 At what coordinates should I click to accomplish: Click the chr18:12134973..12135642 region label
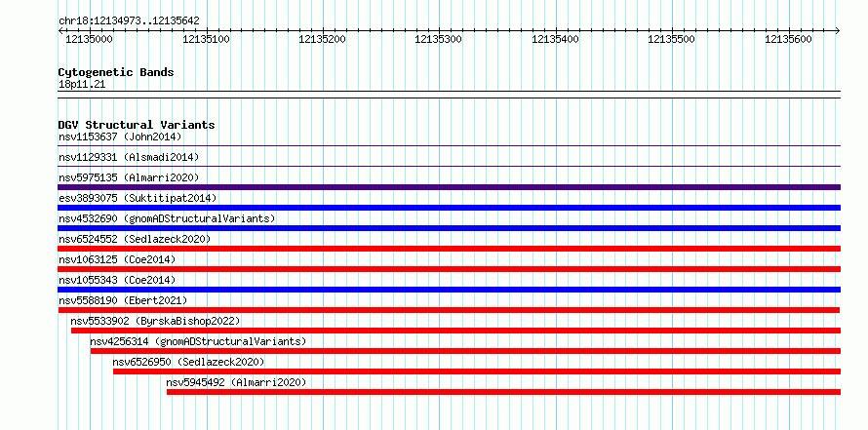pos(129,21)
